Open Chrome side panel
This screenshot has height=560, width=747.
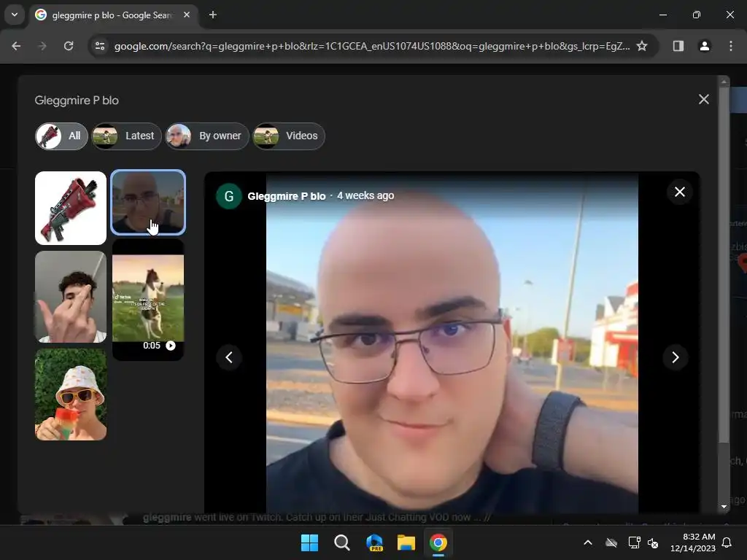point(678,46)
